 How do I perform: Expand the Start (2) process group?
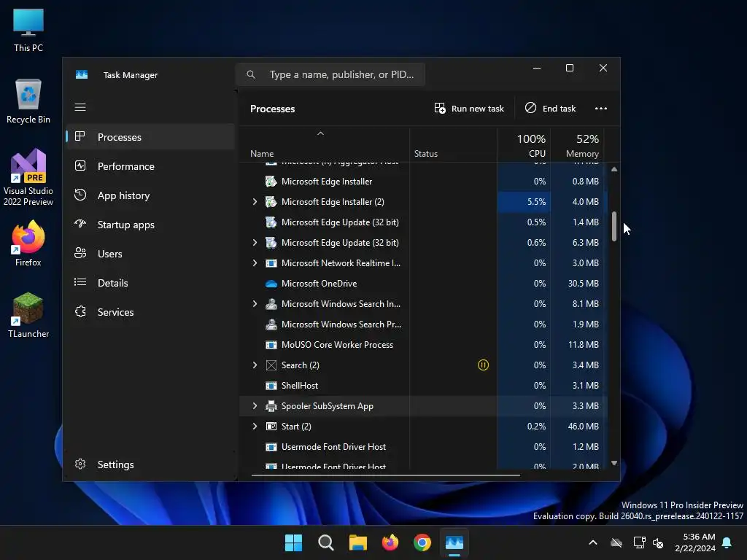click(255, 427)
